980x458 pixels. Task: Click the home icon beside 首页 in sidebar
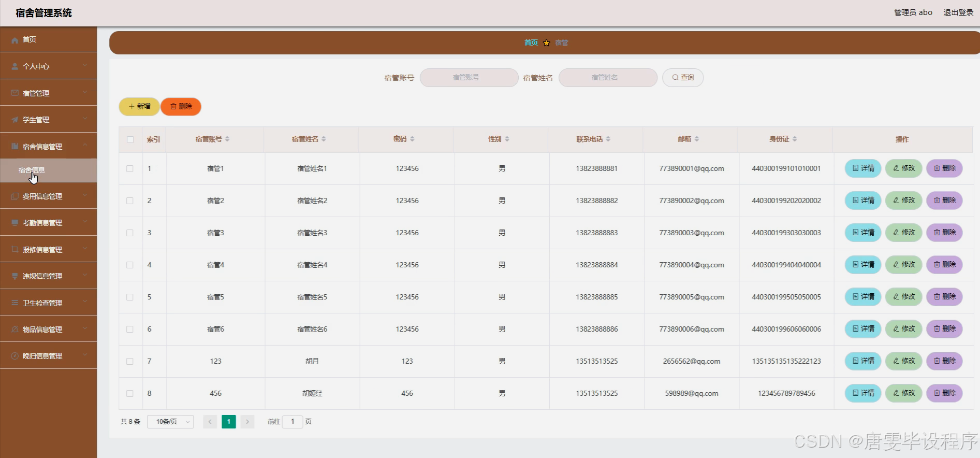15,40
